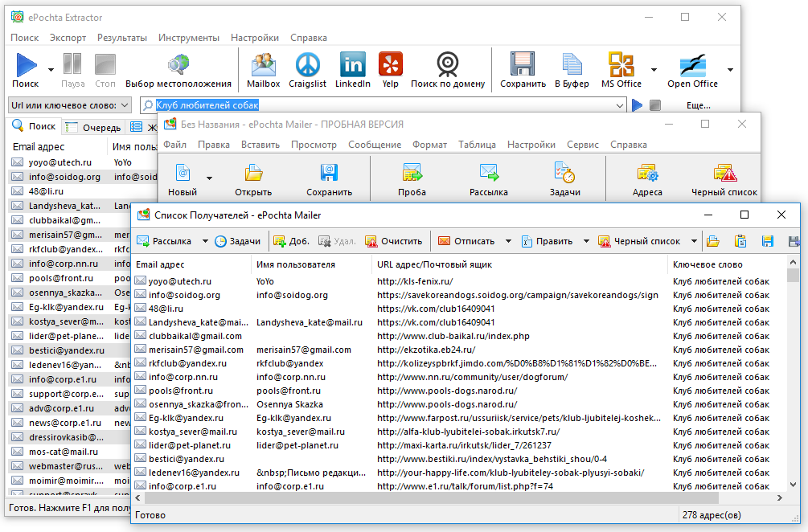Screen dimensions: 808x532
Task: Click the blue floppy-disk icon in the recipients toolbar
Action: 768,241
